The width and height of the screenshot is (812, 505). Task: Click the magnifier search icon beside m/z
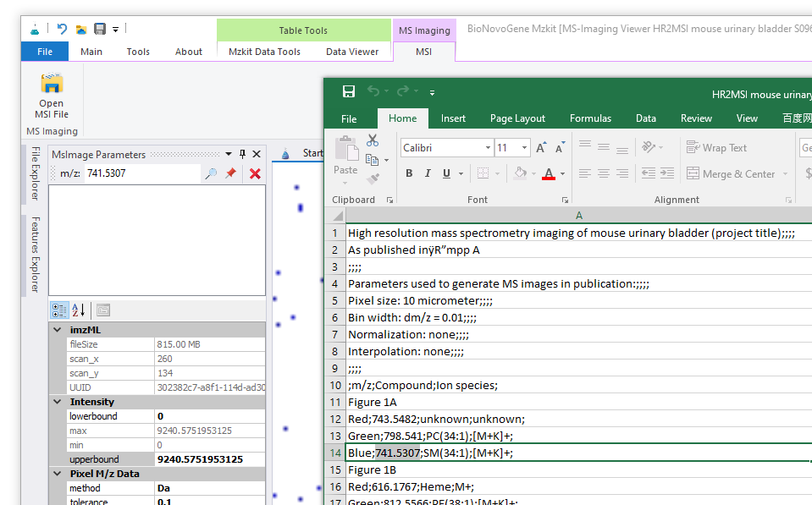[x=210, y=173]
